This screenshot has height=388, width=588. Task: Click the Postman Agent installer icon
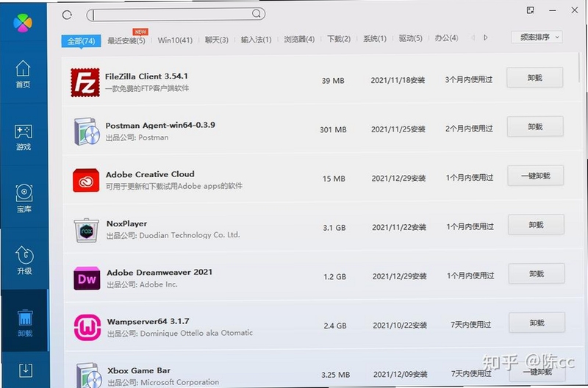(x=87, y=132)
